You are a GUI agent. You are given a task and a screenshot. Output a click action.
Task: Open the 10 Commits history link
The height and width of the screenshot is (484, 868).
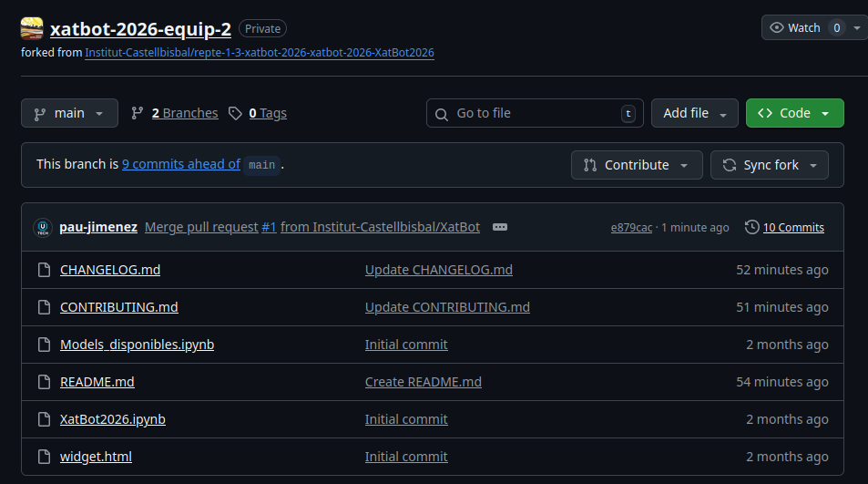pyautogui.click(x=793, y=227)
